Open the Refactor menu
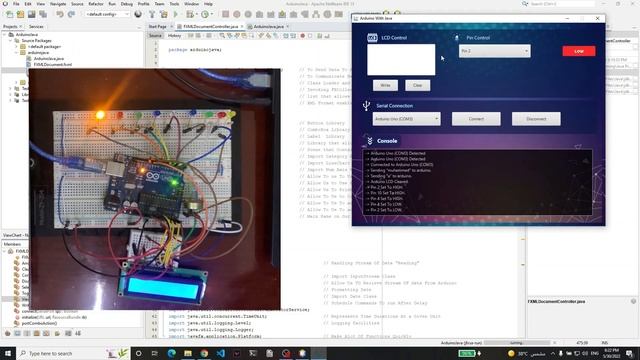The image size is (640, 360). pos(96,4)
